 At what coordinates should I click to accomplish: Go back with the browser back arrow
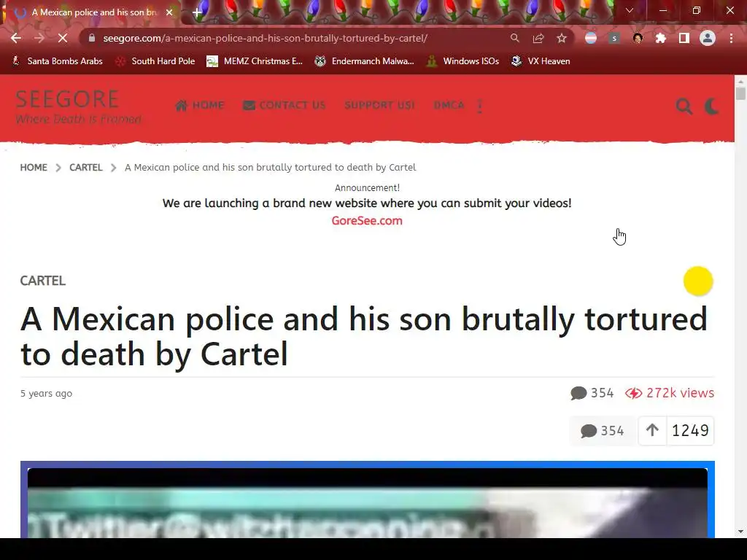(x=16, y=38)
